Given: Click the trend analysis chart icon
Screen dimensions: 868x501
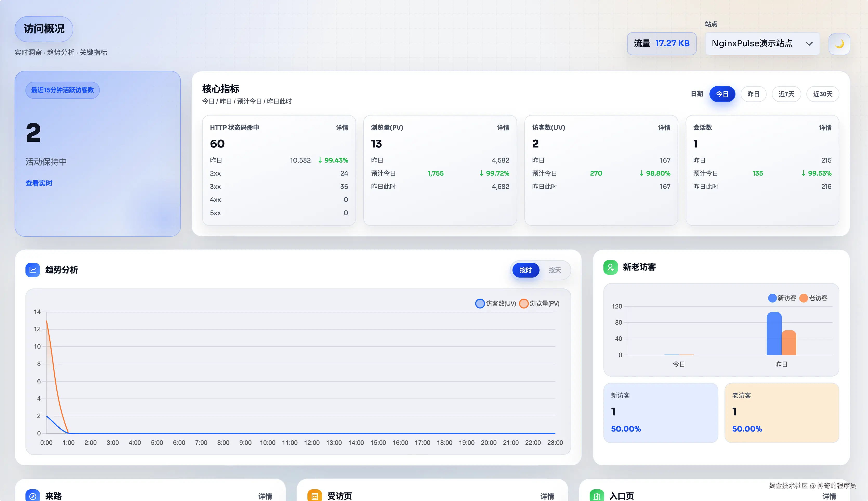Looking at the screenshot, I should (33, 270).
